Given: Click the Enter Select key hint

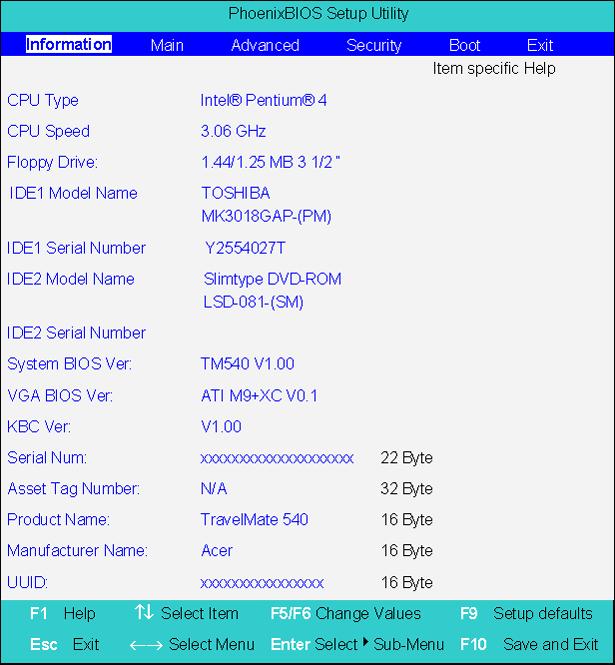Looking at the screenshot, I should click(314, 644).
